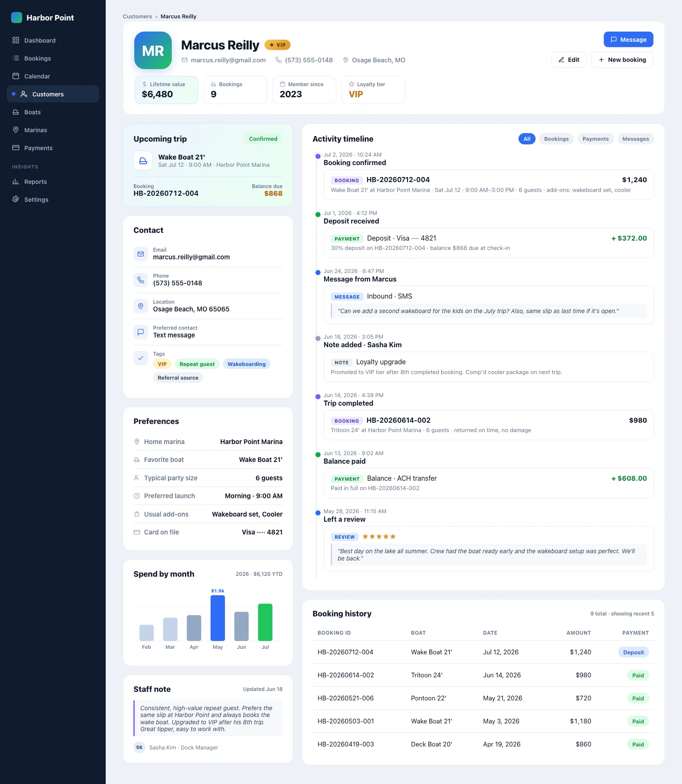Click the Feb bar in spend chart
This screenshot has width=682, height=784.
pos(147,633)
